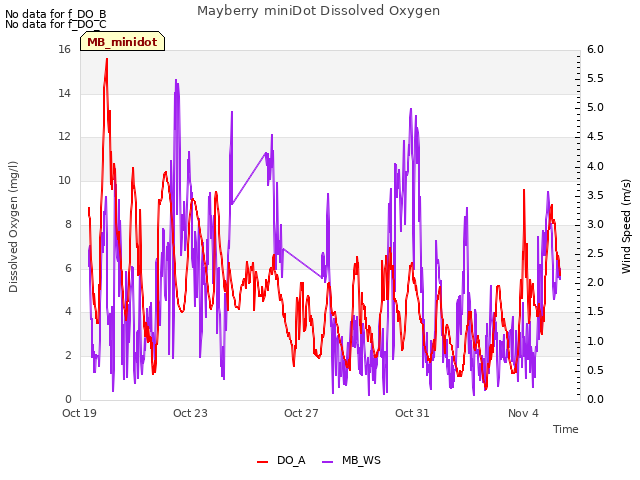Click the 5.0 tick on wind speed axis

coord(595,107)
